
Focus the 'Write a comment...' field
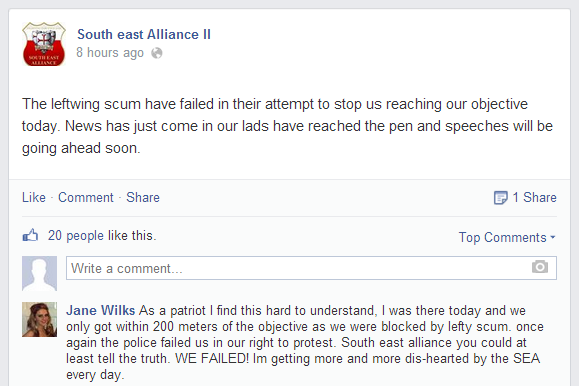(x=311, y=268)
